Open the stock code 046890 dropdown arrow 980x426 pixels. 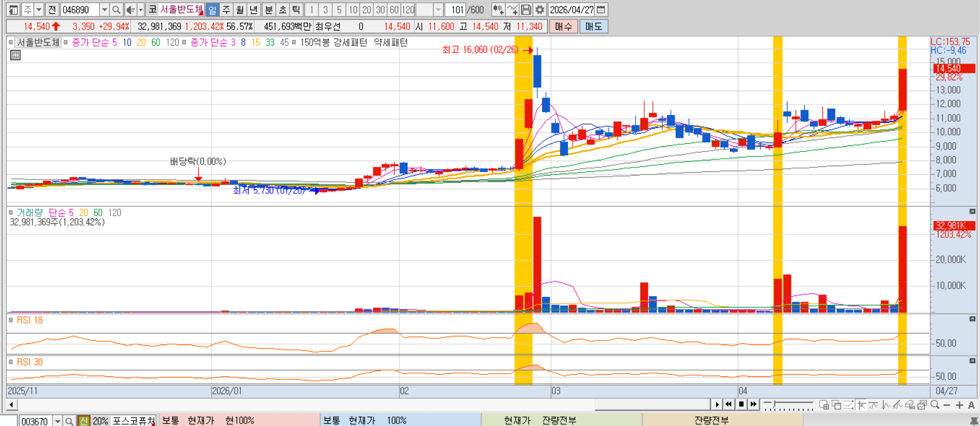(x=104, y=10)
